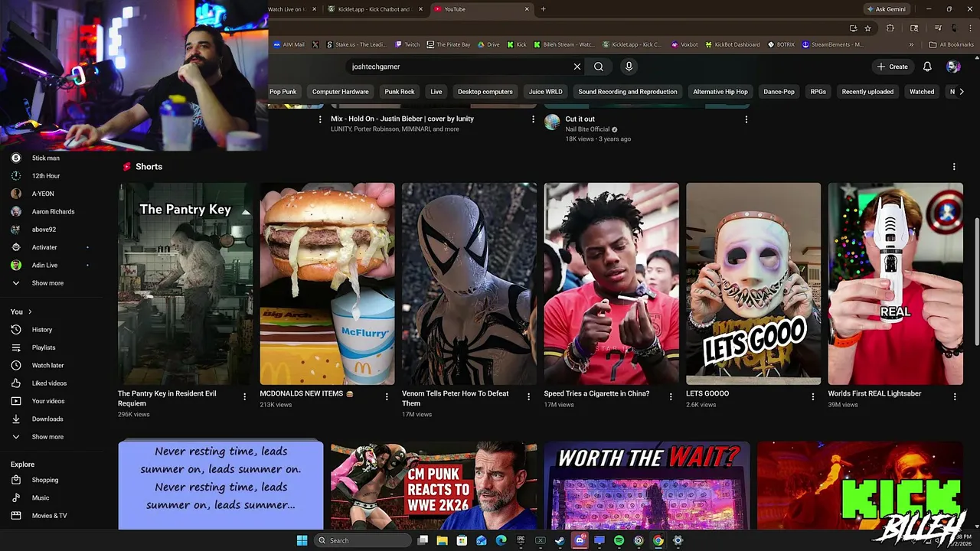Screen dimensions: 980x551
Task: Select the Computer Hardware filter chip
Action: point(340,92)
